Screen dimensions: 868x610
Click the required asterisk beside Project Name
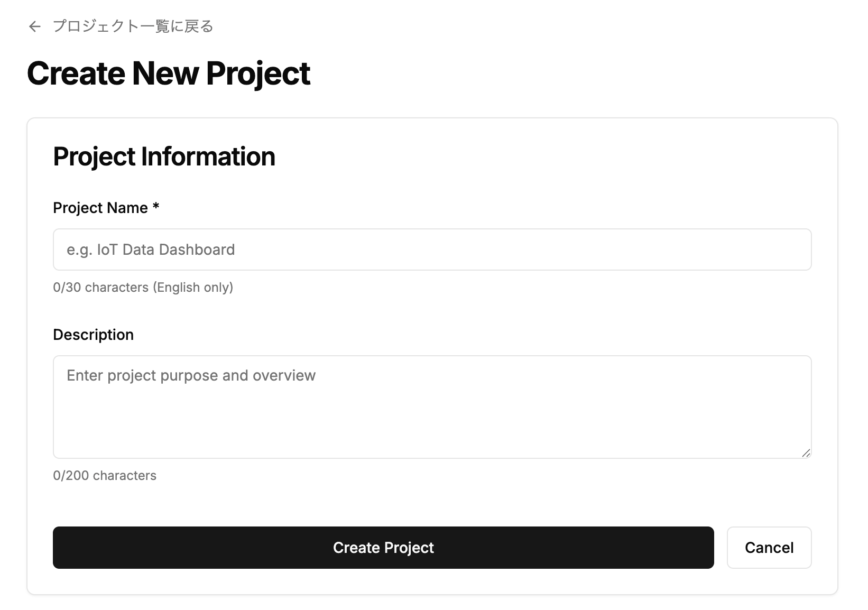click(x=156, y=207)
